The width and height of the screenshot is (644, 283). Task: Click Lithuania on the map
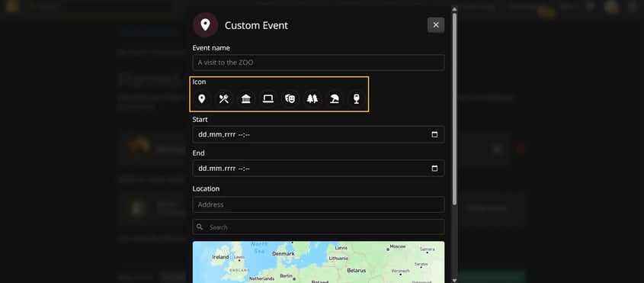338,259
